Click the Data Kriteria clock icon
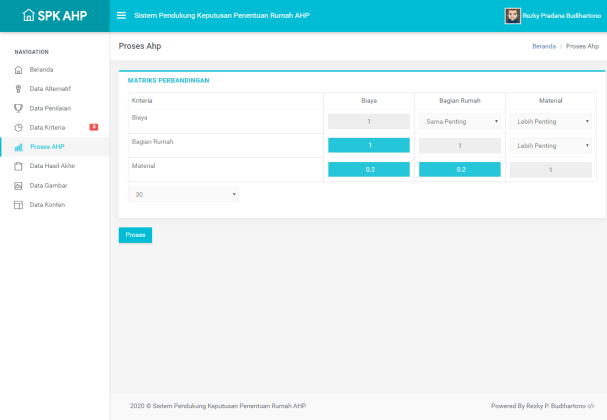 18,127
